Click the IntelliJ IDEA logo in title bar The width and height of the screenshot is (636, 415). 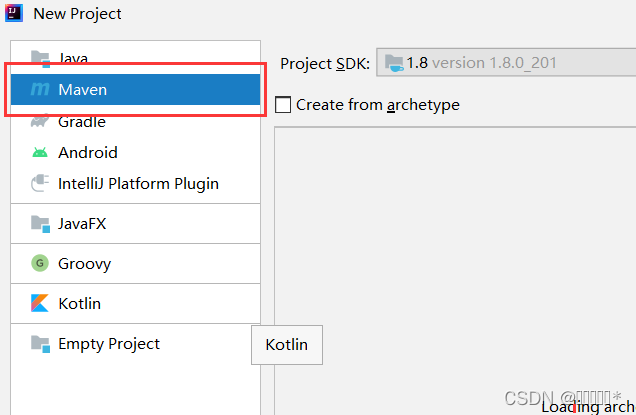14,13
